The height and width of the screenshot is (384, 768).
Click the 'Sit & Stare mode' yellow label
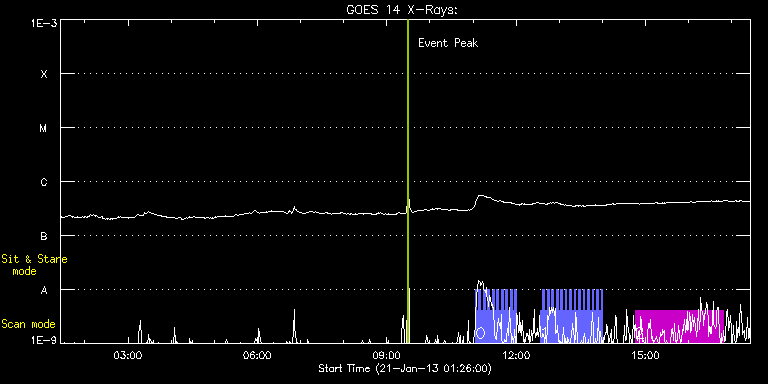coord(34,264)
